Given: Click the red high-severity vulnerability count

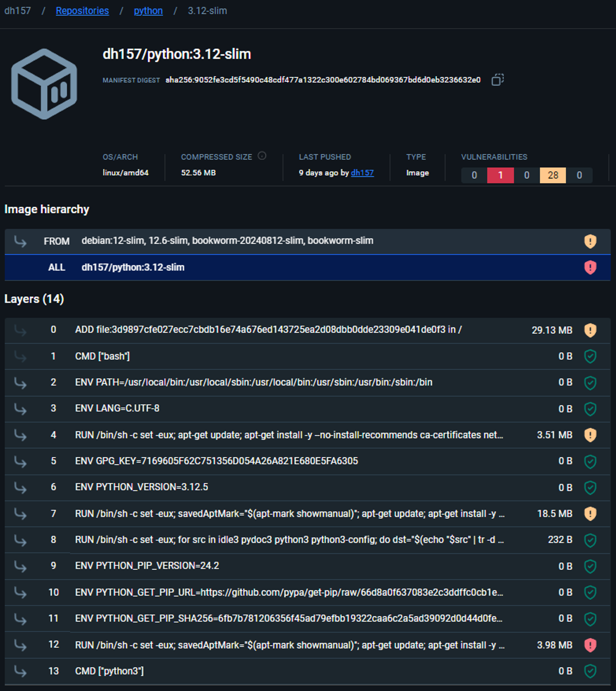Looking at the screenshot, I should (500, 175).
